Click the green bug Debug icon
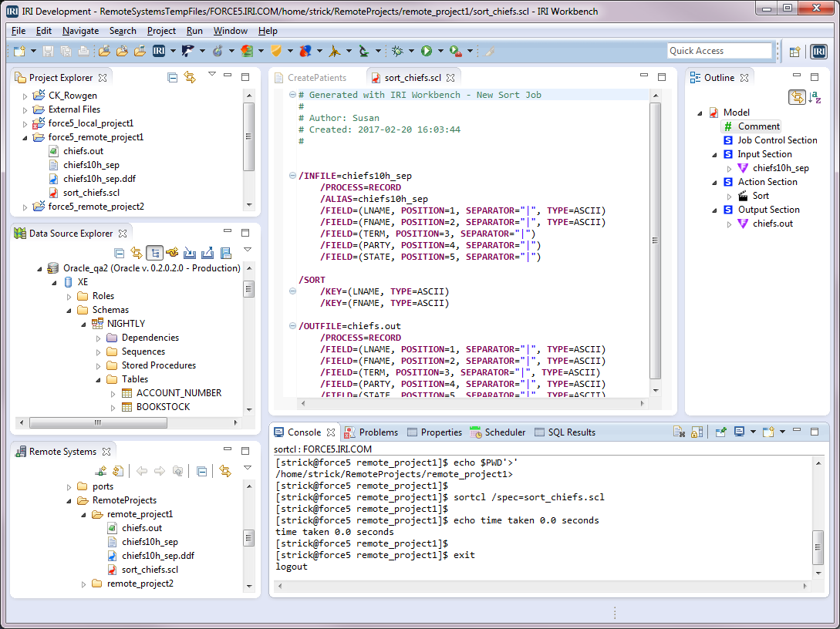The image size is (840, 629). 397,52
